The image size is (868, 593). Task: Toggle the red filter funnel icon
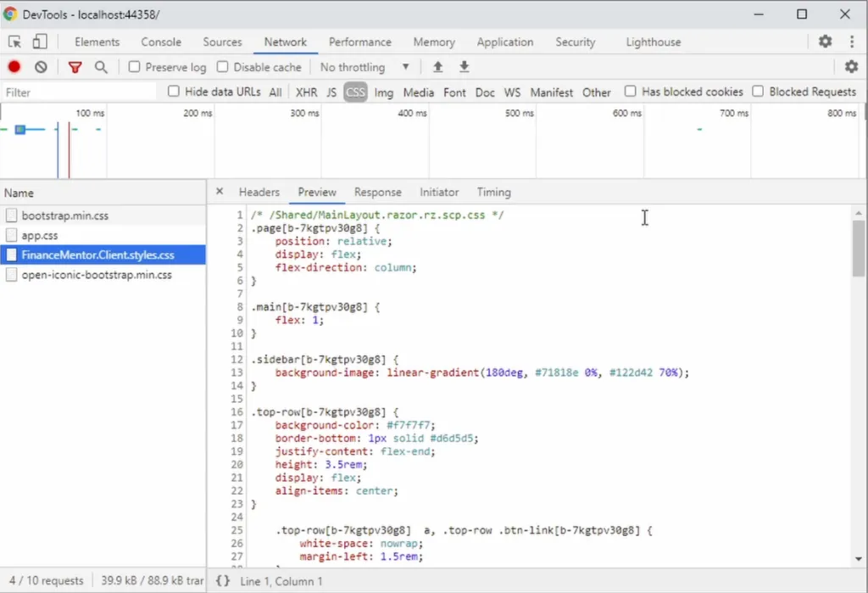tap(75, 67)
